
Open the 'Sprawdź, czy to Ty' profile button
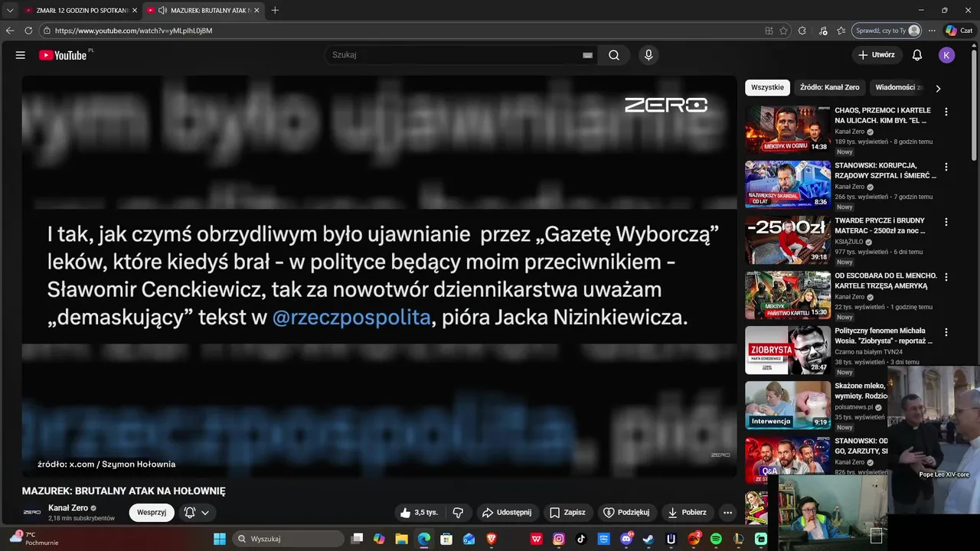[x=887, y=31]
